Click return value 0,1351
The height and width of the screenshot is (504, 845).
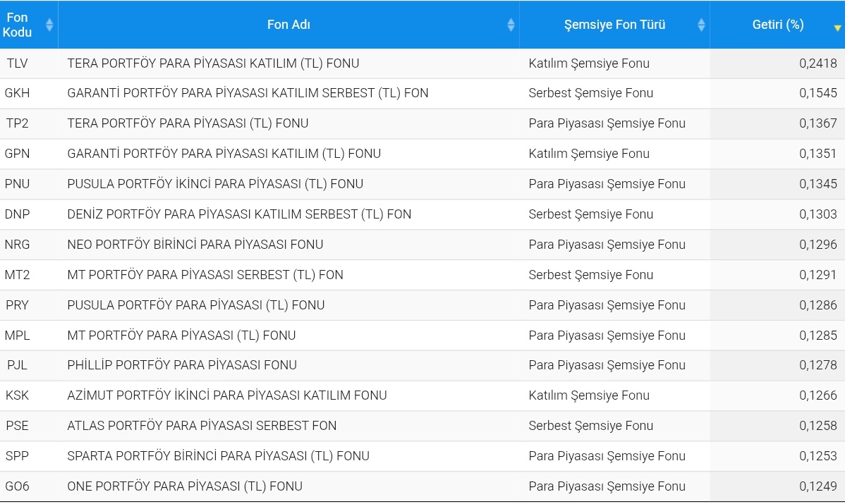(818, 154)
